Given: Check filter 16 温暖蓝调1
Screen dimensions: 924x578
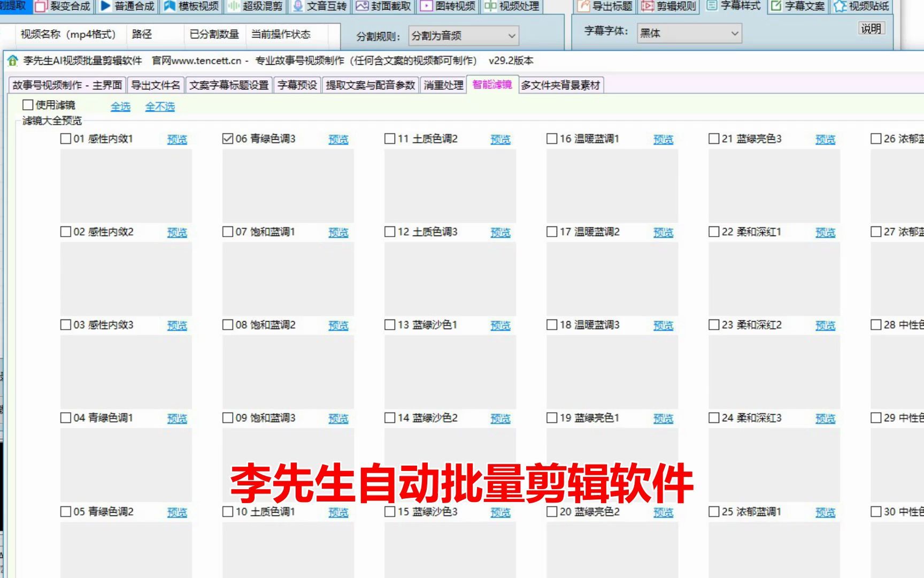Looking at the screenshot, I should (x=552, y=139).
